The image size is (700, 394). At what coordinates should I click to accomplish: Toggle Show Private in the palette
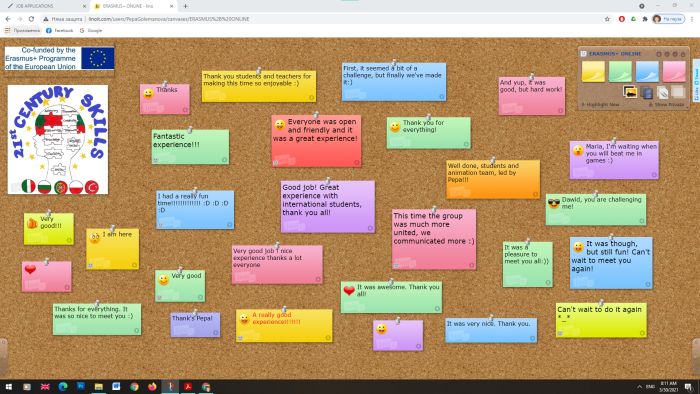[x=667, y=104]
